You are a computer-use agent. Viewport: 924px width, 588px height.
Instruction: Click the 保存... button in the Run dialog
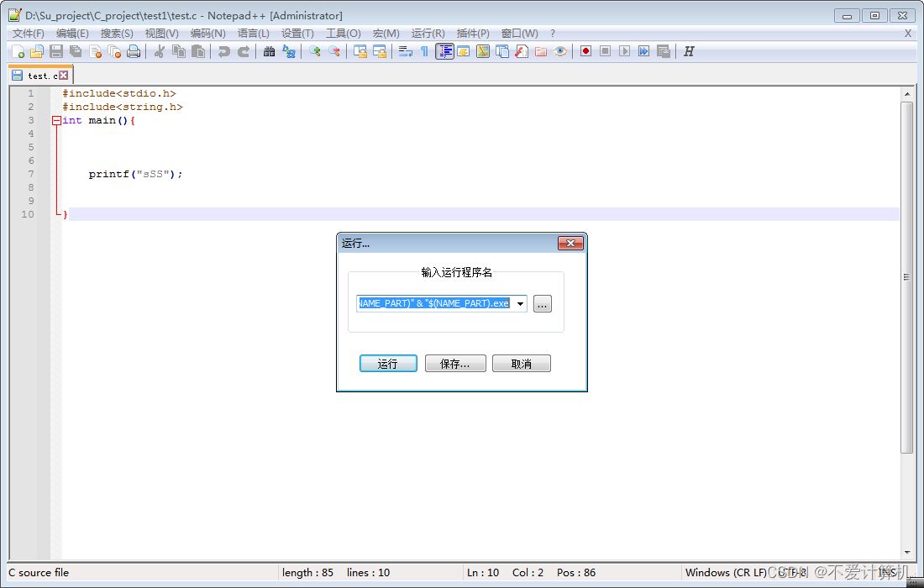point(454,363)
